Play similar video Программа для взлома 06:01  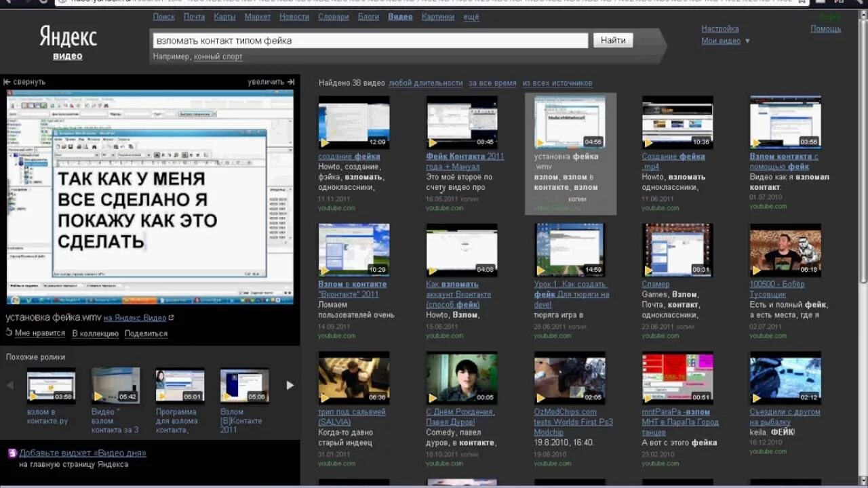point(180,385)
